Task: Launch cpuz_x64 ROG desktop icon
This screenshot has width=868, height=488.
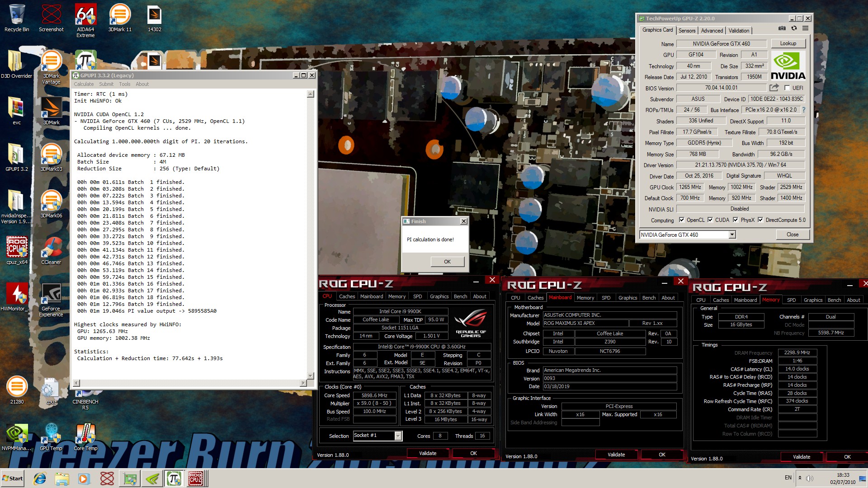Action: pos(17,251)
